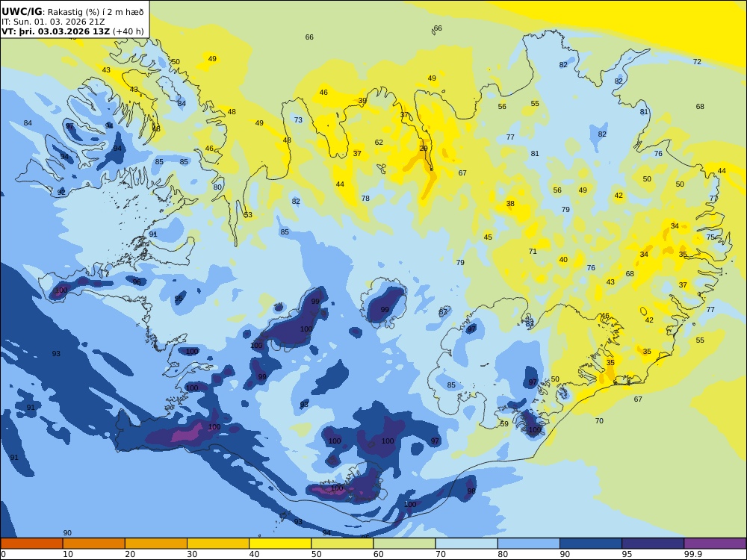This screenshot has width=747, height=560.
Task: Click the humidity value '29' on the map
Action: coord(424,149)
